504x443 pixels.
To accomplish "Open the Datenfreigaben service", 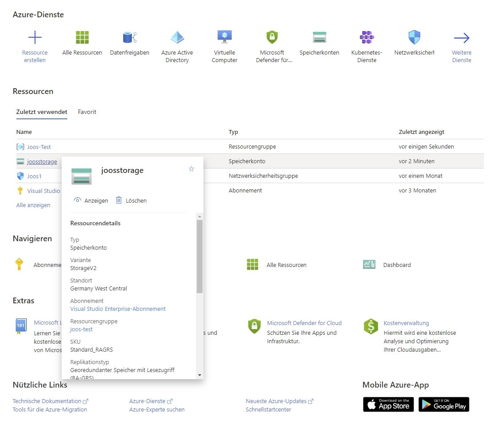I will pyautogui.click(x=129, y=37).
